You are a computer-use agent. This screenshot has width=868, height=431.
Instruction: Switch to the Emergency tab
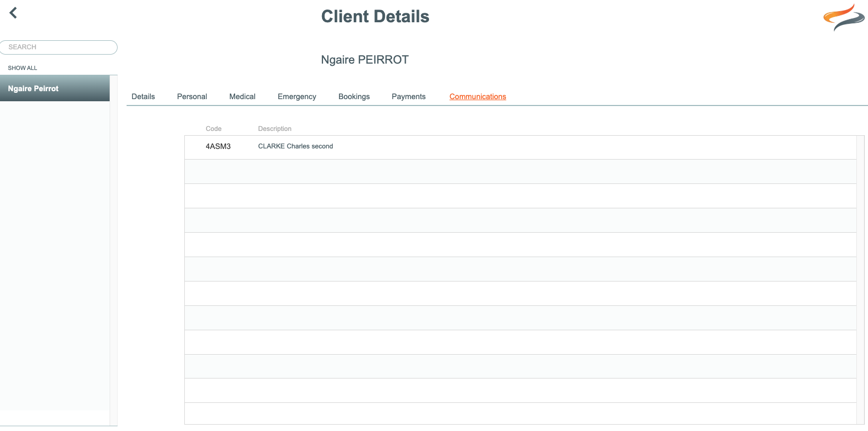tap(297, 96)
